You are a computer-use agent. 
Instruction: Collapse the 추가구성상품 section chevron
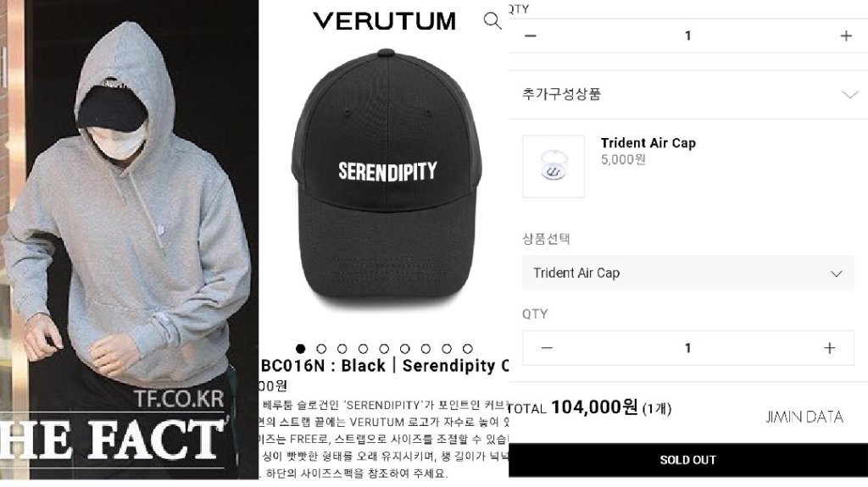tap(849, 95)
